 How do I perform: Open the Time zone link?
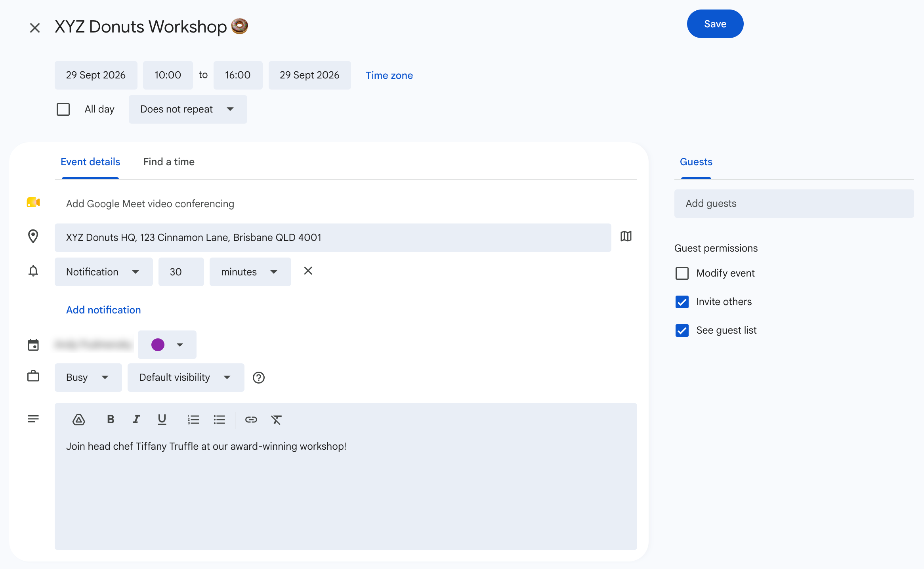pyautogui.click(x=389, y=75)
